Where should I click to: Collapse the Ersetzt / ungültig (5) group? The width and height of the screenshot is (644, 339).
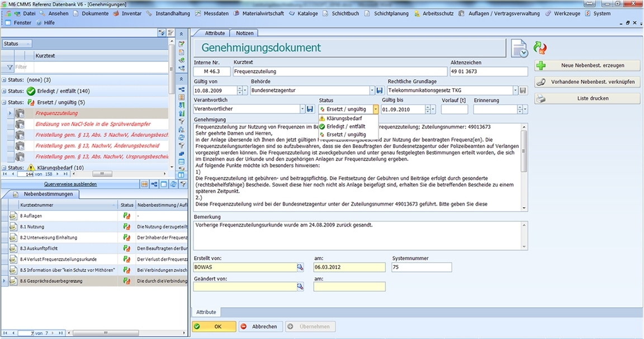[x=4, y=102]
